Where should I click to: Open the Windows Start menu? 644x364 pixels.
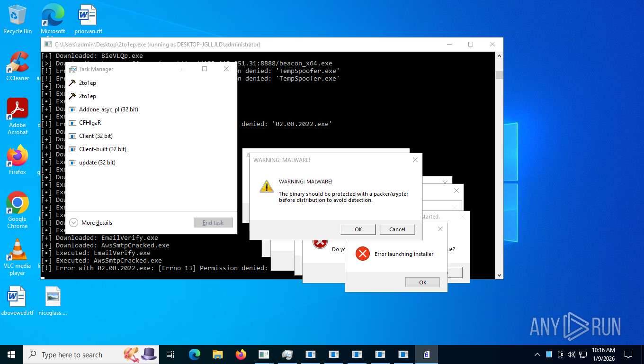pyautogui.click(x=11, y=355)
